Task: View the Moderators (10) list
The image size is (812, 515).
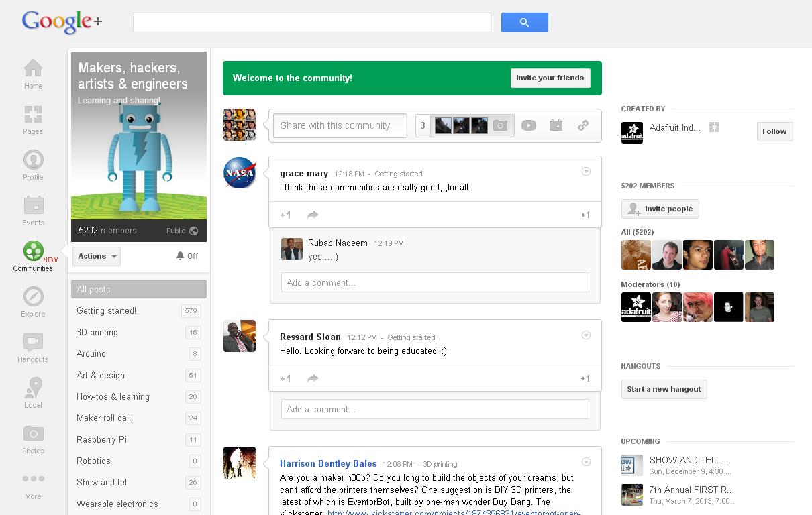Action: point(650,284)
